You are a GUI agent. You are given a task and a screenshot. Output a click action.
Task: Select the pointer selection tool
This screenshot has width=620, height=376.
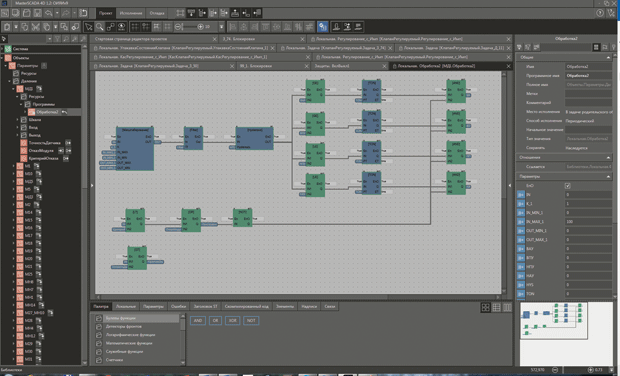(x=89, y=27)
